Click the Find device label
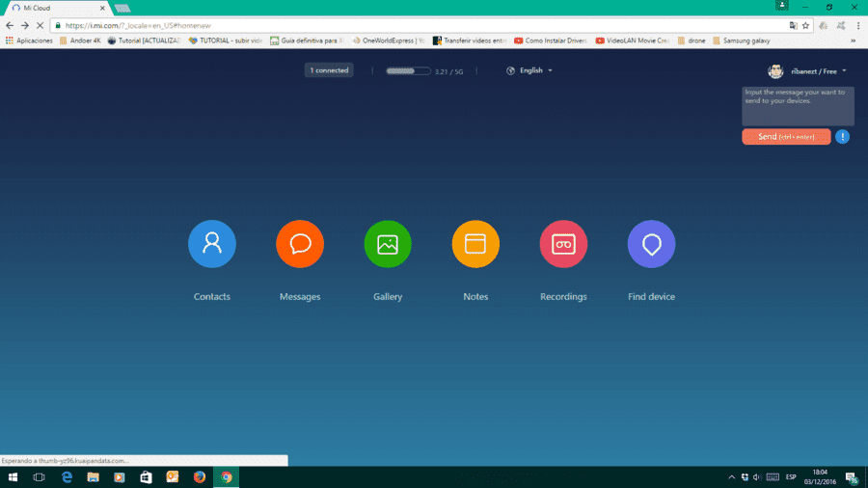The height and width of the screenshot is (488, 868). [x=652, y=297]
